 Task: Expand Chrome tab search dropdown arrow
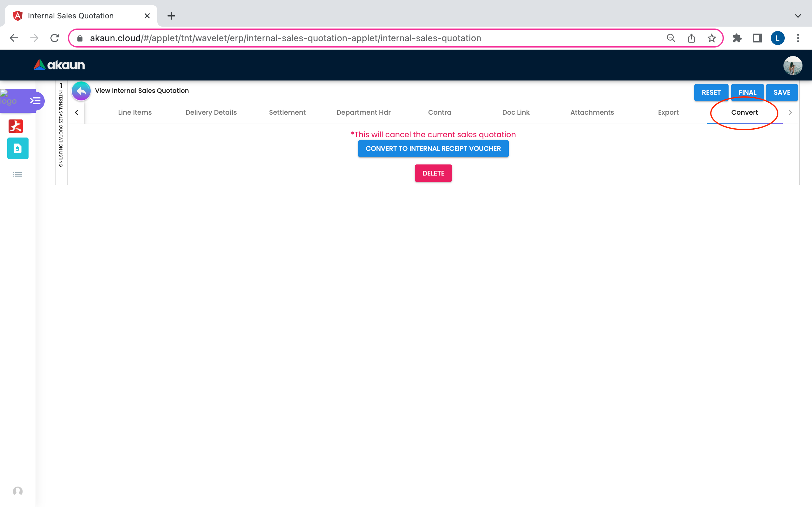798,16
